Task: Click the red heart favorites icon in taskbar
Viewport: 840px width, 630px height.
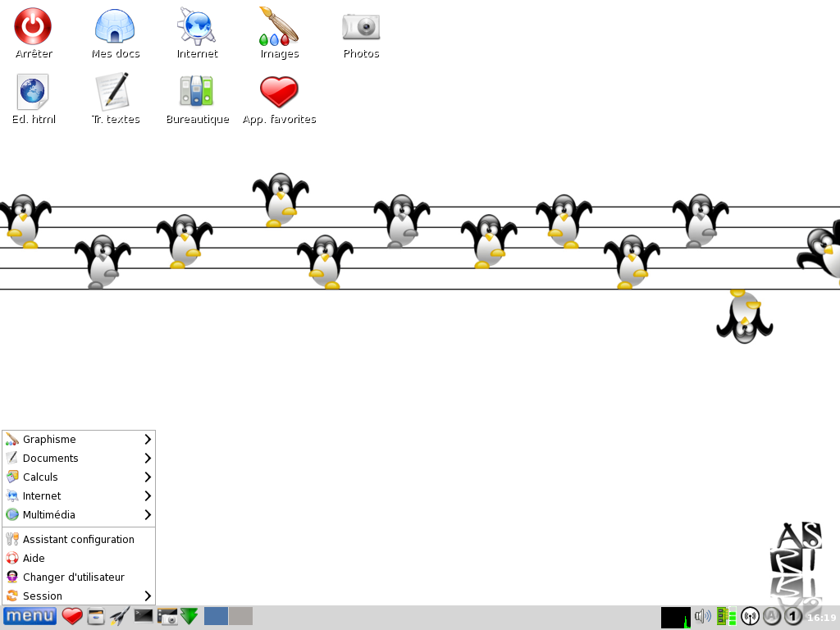Action: (72, 616)
